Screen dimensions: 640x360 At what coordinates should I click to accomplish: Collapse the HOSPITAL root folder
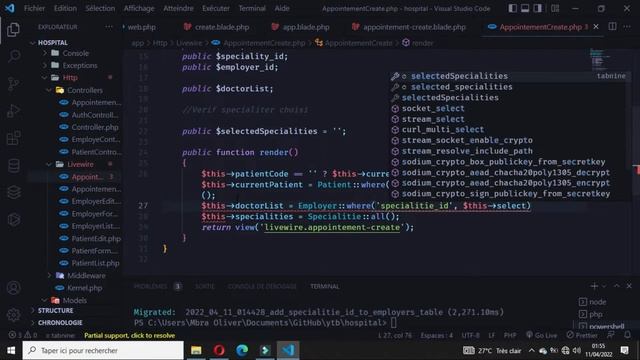pyautogui.click(x=53, y=42)
